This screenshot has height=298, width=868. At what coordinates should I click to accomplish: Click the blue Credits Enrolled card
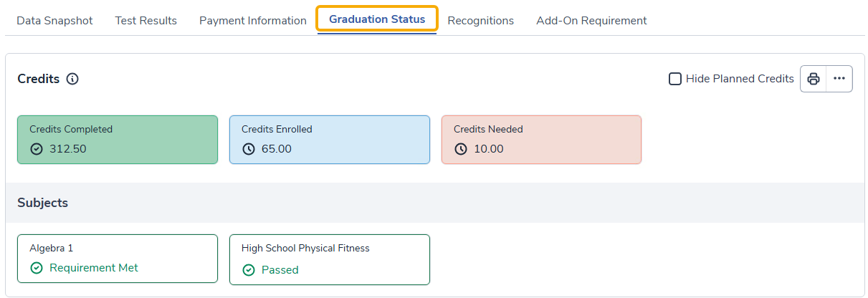click(330, 140)
